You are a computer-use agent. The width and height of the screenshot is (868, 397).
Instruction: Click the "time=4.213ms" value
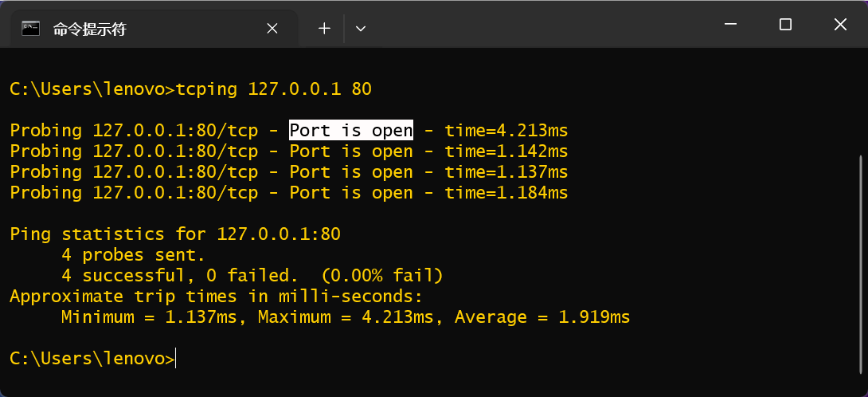pyautogui.click(x=506, y=130)
